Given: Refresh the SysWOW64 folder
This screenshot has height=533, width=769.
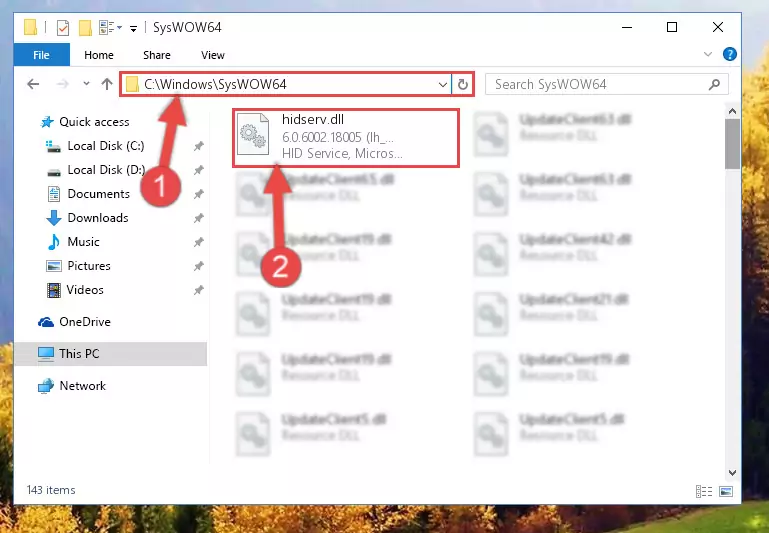Looking at the screenshot, I should click(462, 85).
